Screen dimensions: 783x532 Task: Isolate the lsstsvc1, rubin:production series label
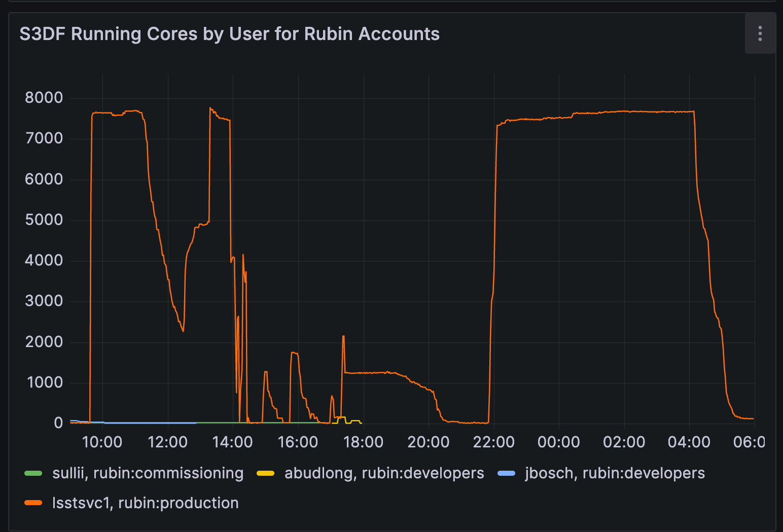click(146, 503)
